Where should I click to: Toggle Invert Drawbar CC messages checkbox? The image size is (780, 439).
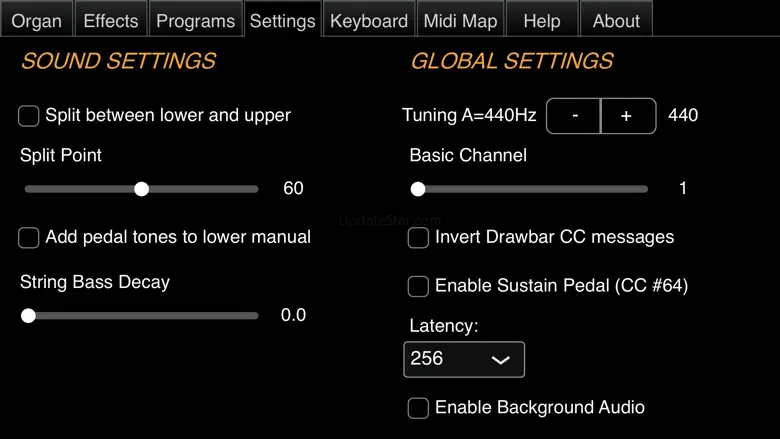click(x=418, y=238)
